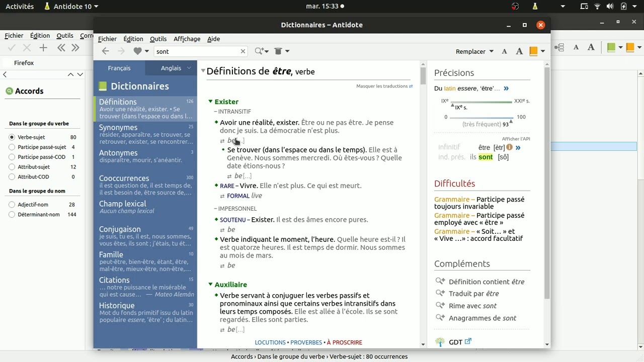This screenshot has height=362, width=644.
Task: Click the À PROSCRIRE link
Action: tap(345, 342)
